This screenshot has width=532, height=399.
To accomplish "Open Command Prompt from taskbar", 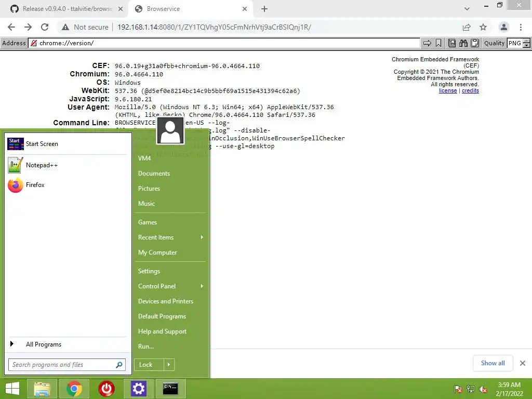I will tap(170, 389).
